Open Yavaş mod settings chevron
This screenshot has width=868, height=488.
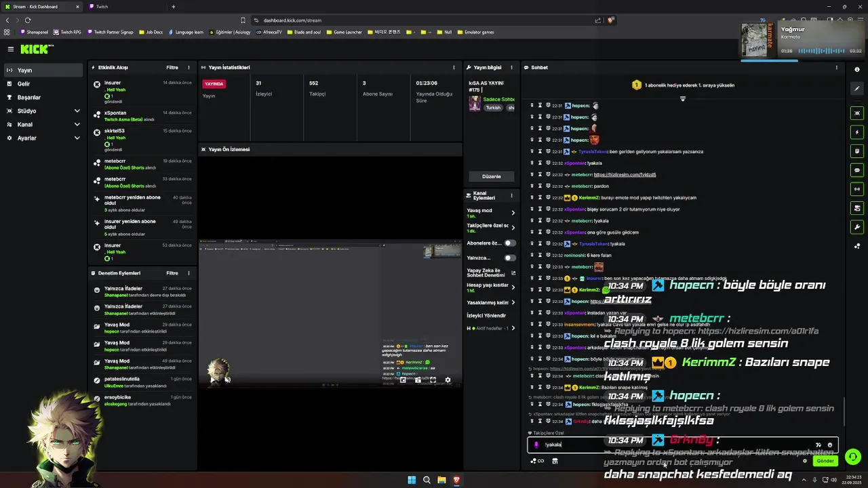pyautogui.click(x=513, y=213)
